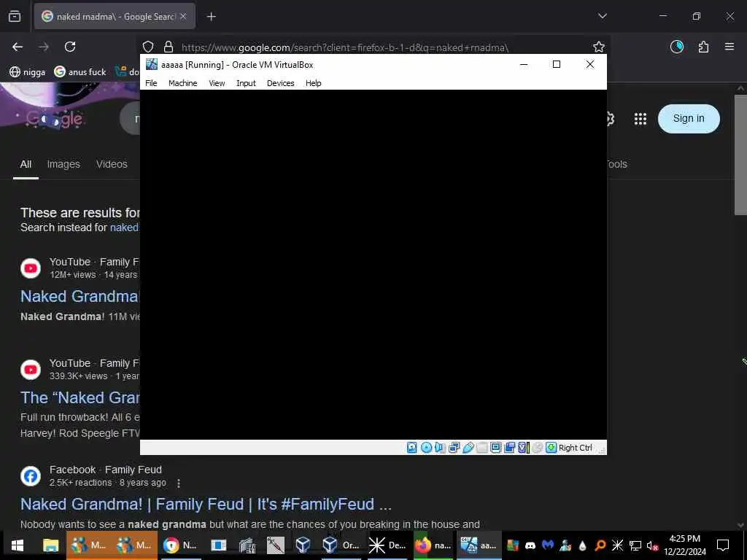Switch to the Images search tab
Screen dimensions: 747x560
(x=63, y=164)
